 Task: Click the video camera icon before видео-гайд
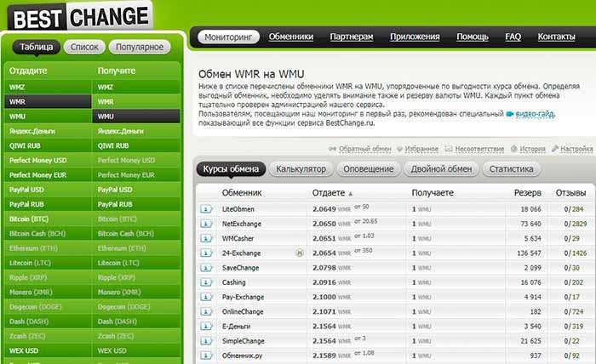click(x=510, y=114)
